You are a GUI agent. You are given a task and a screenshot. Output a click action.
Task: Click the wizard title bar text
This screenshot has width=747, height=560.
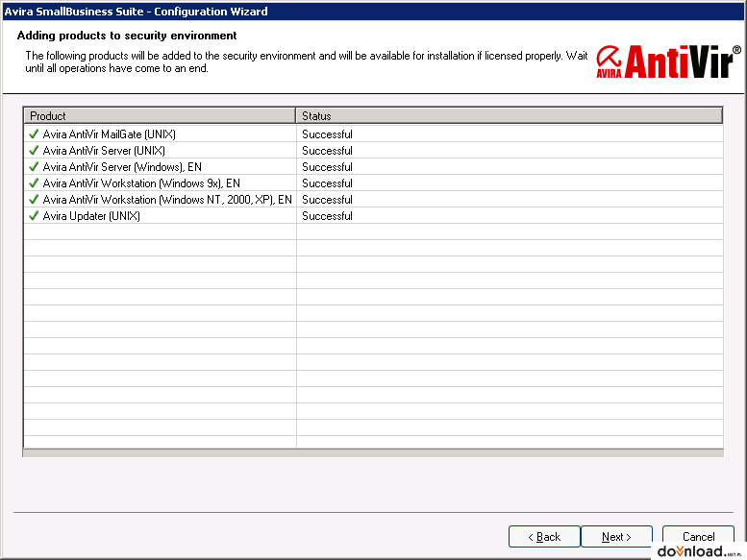coord(136,11)
